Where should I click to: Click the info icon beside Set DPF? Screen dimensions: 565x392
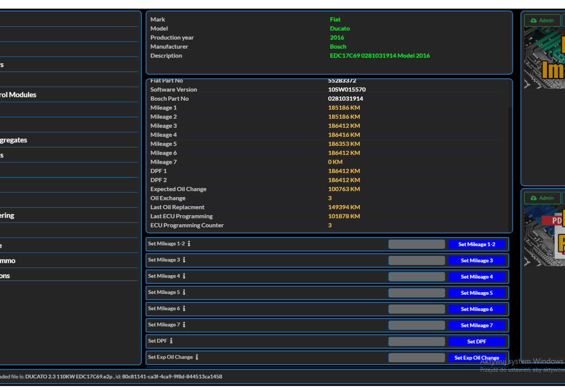[171, 341]
